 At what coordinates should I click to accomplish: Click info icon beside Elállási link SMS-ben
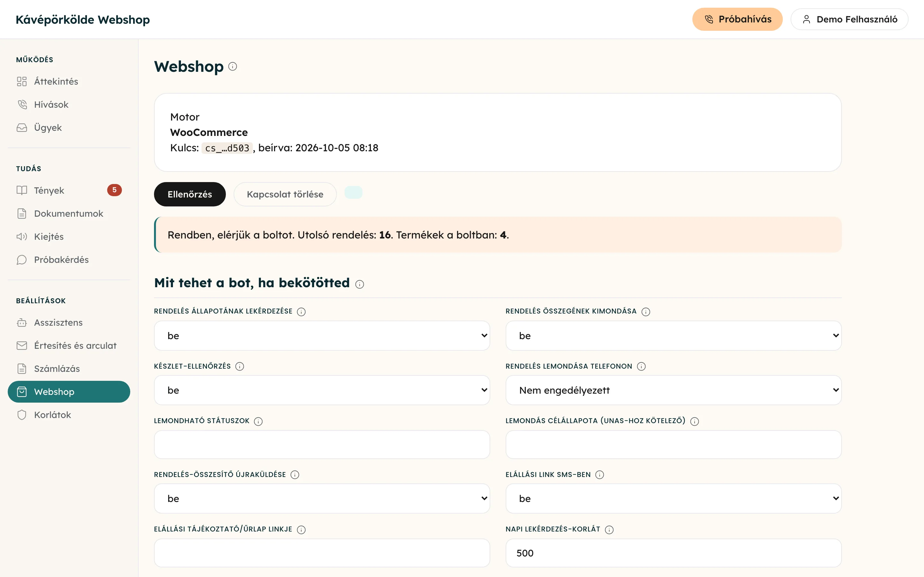[600, 475]
